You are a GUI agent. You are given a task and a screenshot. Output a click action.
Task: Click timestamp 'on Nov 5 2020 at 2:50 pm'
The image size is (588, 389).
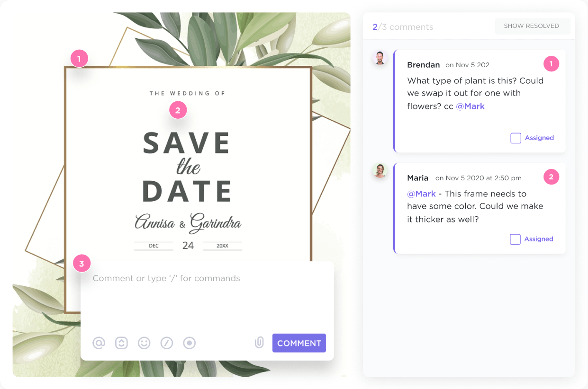479,178
